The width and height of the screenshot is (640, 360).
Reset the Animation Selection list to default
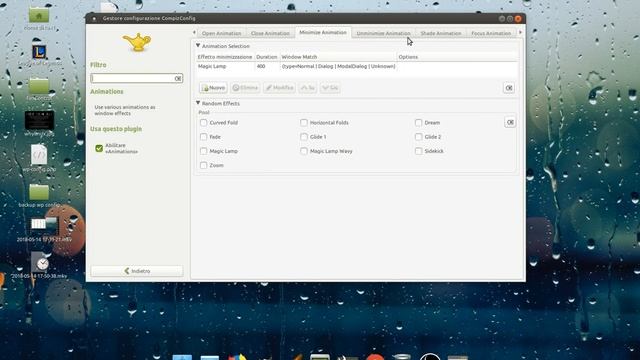click(509, 88)
